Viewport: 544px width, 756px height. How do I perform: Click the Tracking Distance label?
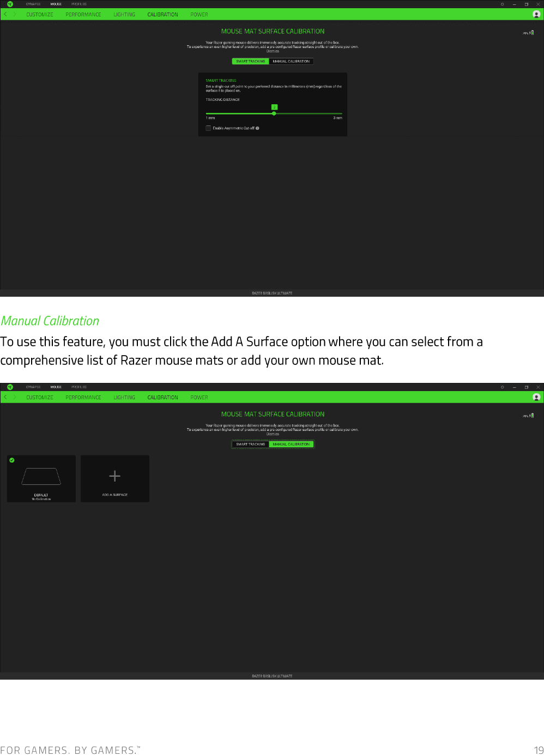click(x=222, y=100)
